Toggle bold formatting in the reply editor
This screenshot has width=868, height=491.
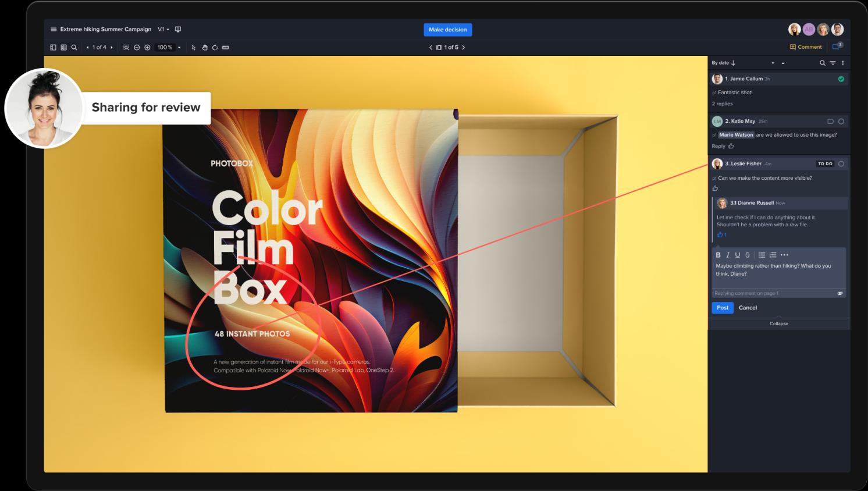(718, 255)
